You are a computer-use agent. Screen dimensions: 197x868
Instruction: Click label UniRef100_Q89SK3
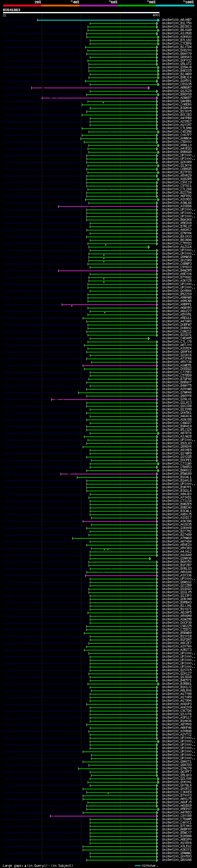pos(177,57)
